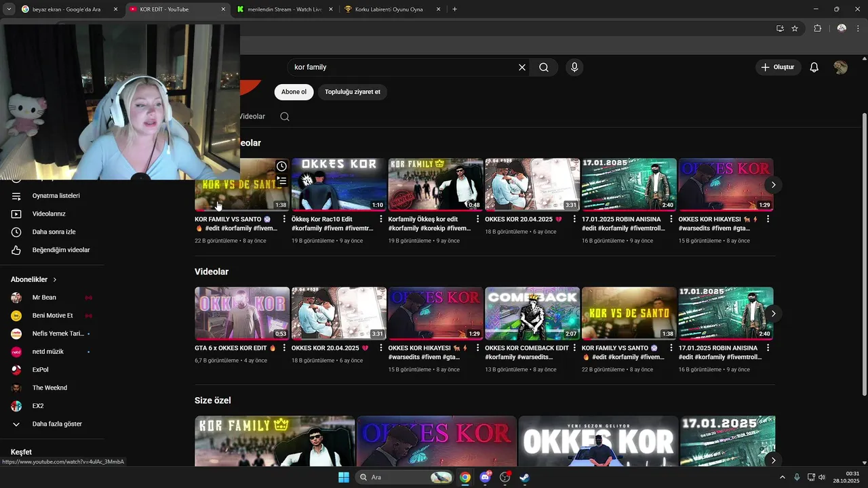Open Steam from the taskbar
The image size is (868, 488).
click(524, 477)
